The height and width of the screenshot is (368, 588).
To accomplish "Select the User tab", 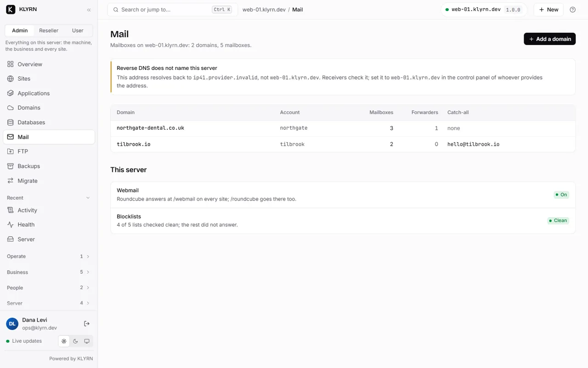I will pos(78,30).
